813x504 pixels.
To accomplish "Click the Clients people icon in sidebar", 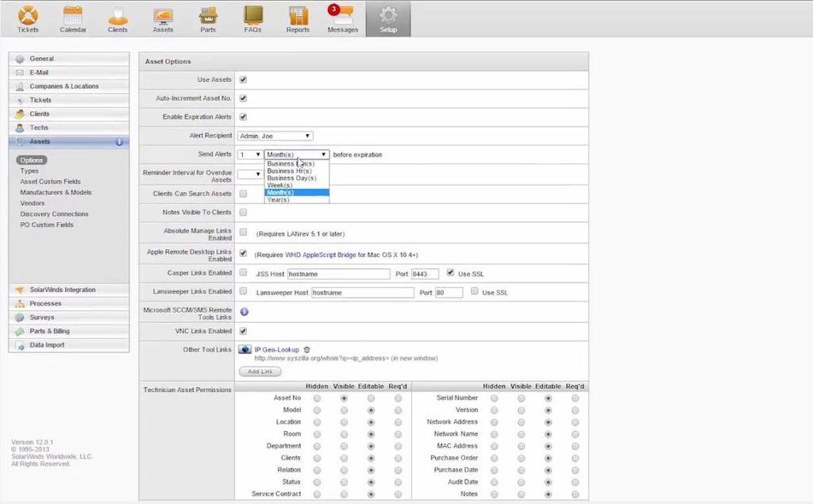I will (20, 114).
